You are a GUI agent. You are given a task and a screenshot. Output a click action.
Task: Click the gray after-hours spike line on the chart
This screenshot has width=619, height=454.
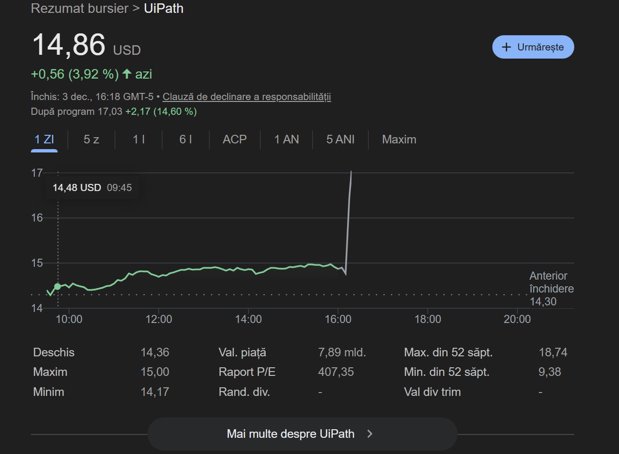click(349, 221)
